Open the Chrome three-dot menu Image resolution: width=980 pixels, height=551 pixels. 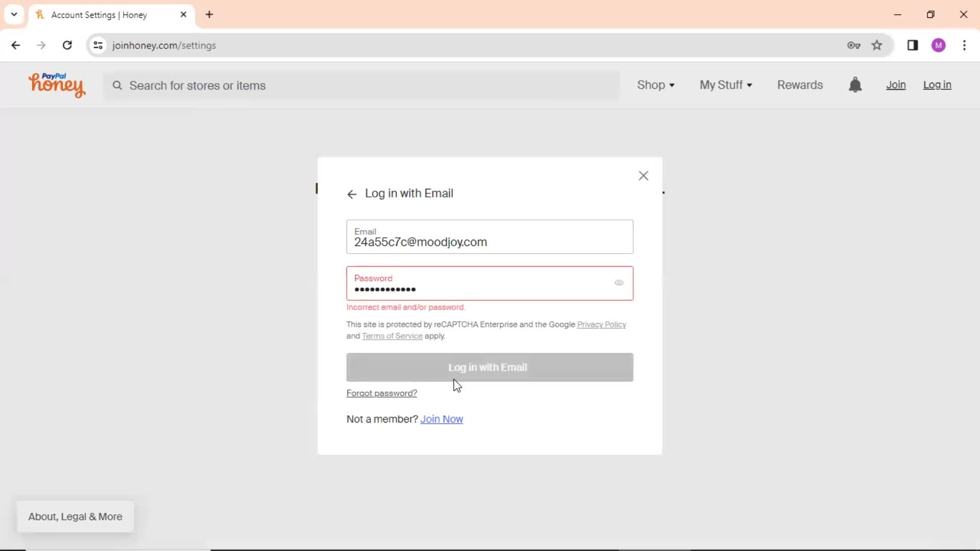tap(964, 45)
